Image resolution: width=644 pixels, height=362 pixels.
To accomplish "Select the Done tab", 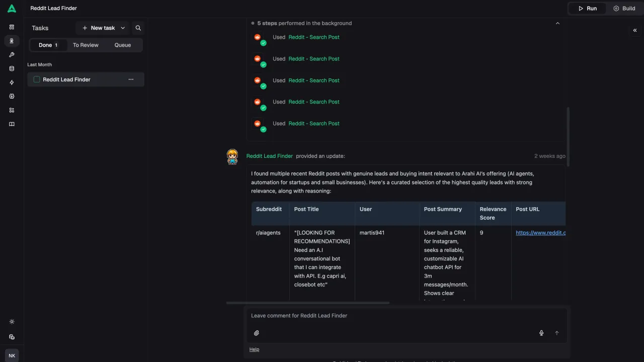I will point(48,45).
